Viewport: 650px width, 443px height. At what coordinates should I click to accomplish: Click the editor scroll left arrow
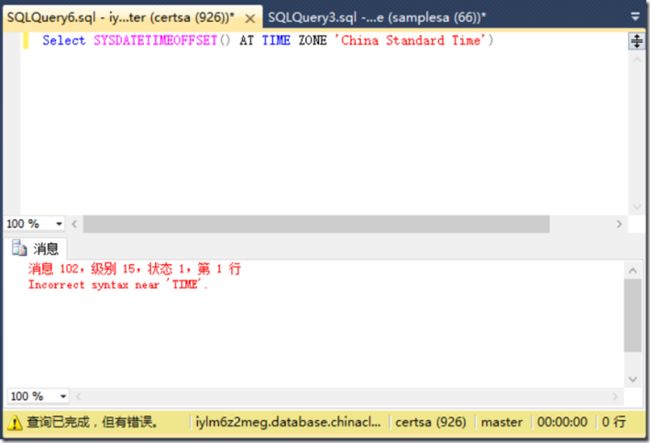[x=75, y=224]
